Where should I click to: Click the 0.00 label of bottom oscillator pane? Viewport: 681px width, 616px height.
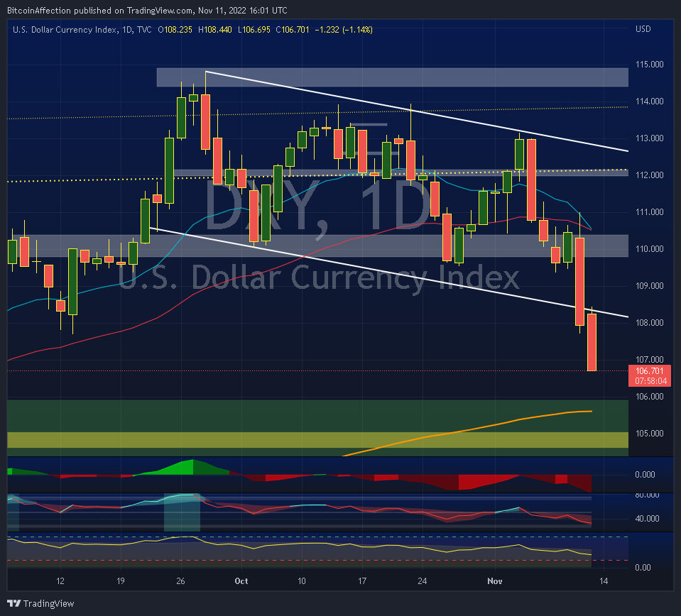[x=643, y=567]
